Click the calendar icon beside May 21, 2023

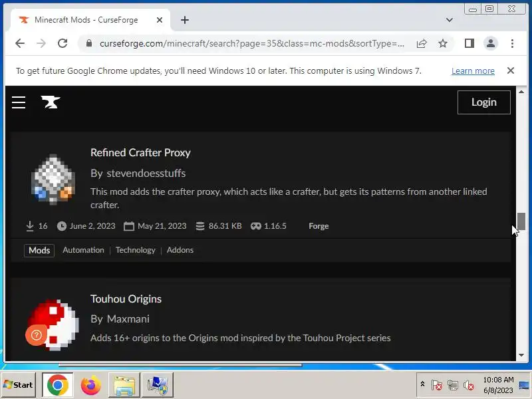[x=129, y=226]
